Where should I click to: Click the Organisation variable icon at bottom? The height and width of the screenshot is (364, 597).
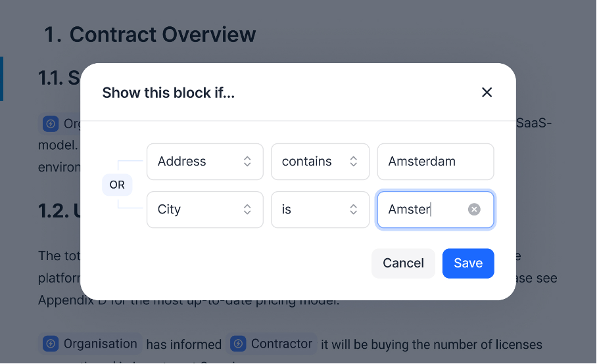pyautogui.click(x=51, y=344)
